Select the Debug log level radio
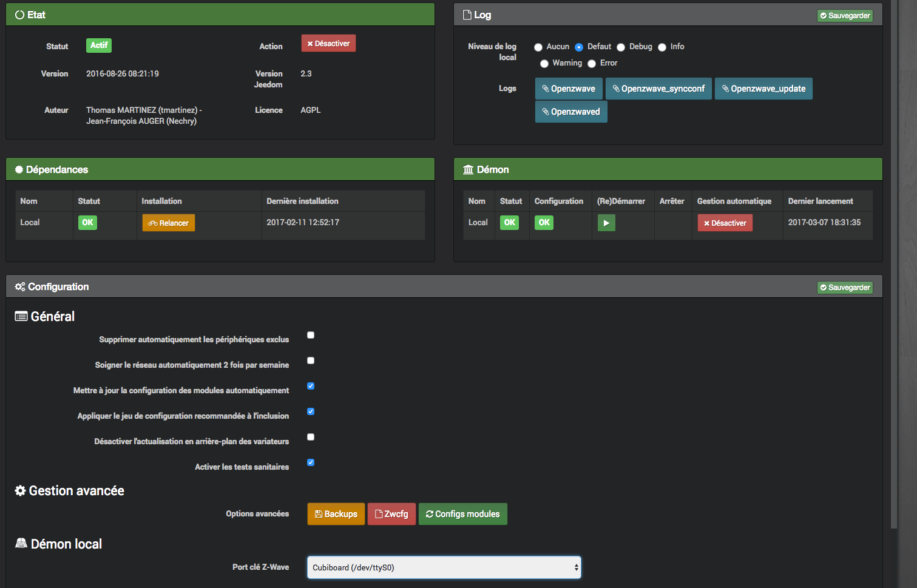This screenshot has width=917, height=588. pyautogui.click(x=621, y=47)
